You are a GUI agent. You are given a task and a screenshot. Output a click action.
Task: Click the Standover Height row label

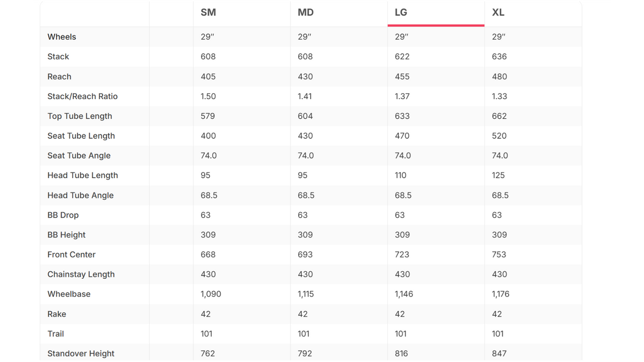81,354
